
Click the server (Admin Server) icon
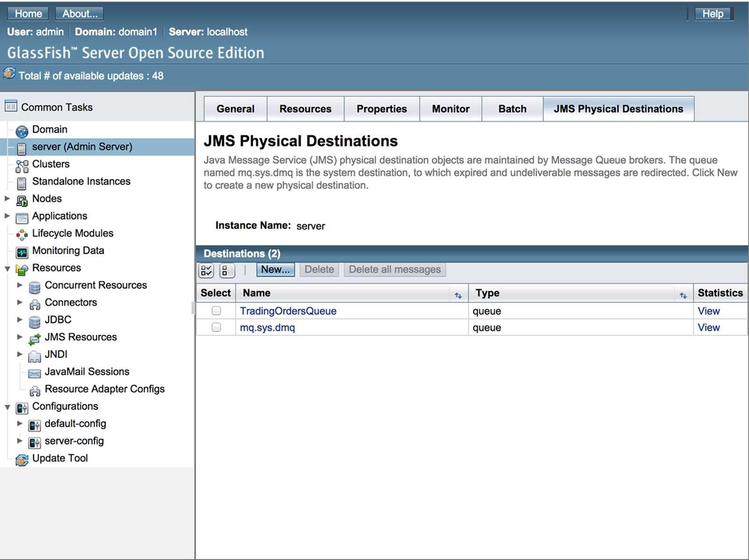point(22,148)
